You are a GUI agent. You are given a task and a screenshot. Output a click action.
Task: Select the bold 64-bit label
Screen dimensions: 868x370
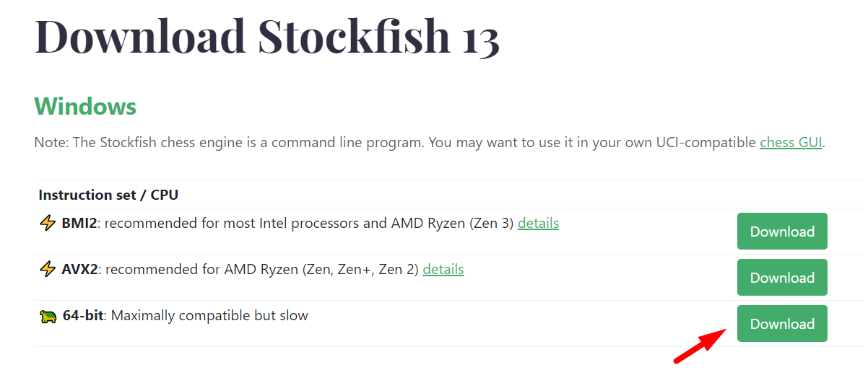[83, 316]
